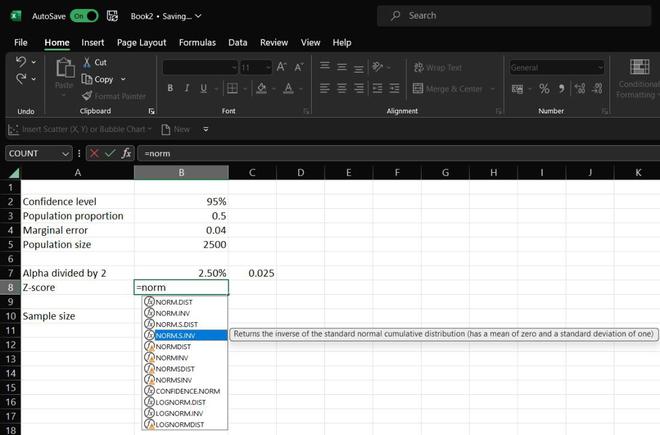The width and height of the screenshot is (660, 435).
Task: Toggle Bold formatting
Action: pyautogui.click(x=171, y=88)
